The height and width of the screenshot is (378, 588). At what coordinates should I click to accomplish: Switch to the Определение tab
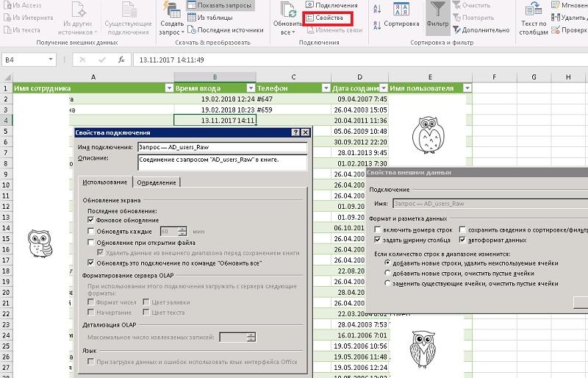[x=157, y=182]
